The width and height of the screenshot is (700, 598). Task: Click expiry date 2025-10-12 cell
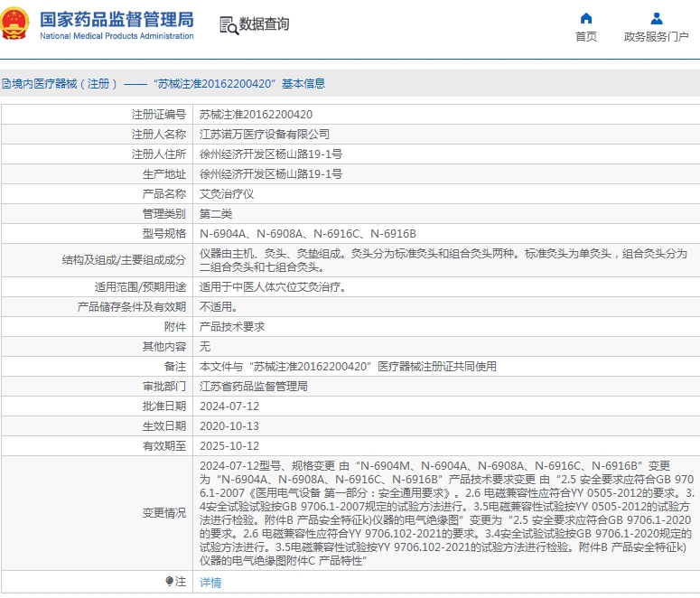tap(229, 446)
